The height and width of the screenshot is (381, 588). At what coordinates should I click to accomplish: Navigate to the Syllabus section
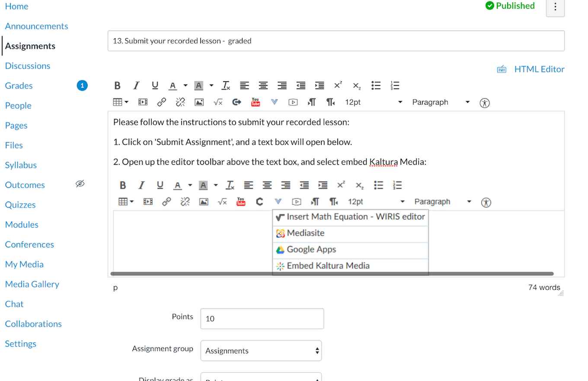point(21,165)
